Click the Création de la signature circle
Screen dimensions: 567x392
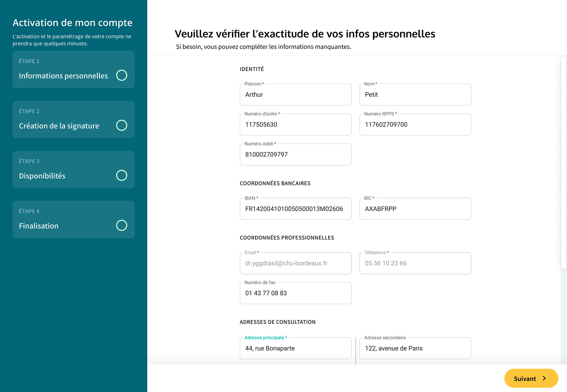click(122, 125)
